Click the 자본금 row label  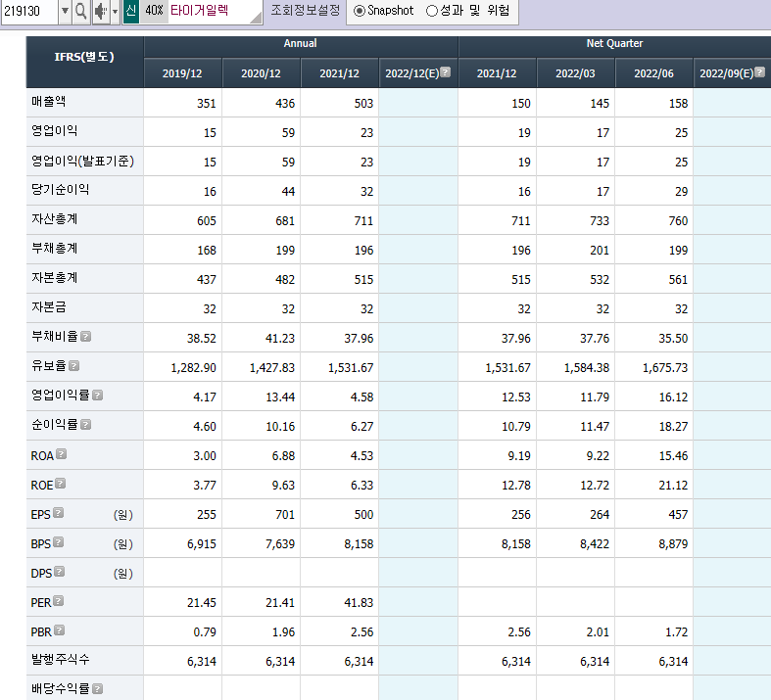click(48, 307)
